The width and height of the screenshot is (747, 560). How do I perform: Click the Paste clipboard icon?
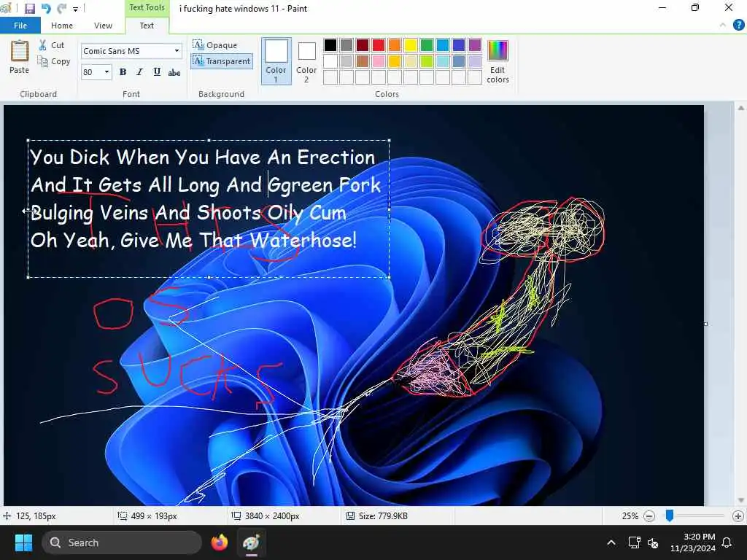click(20, 51)
